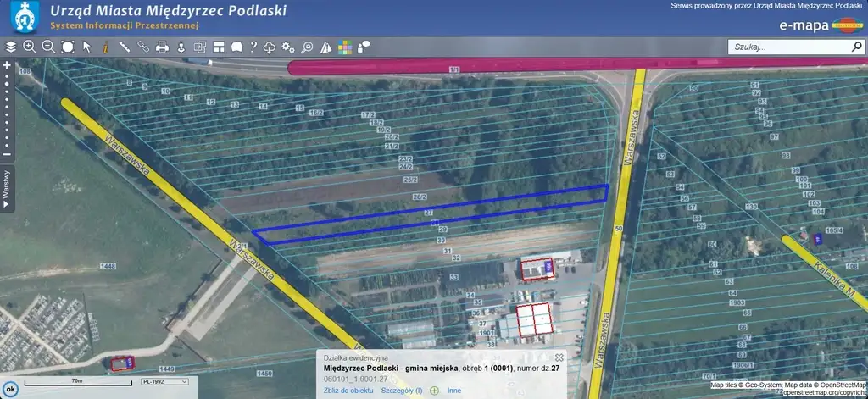Click the 'Zbliż do obiektu' link
The width and height of the screenshot is (868, 399).
pos(348,391)
